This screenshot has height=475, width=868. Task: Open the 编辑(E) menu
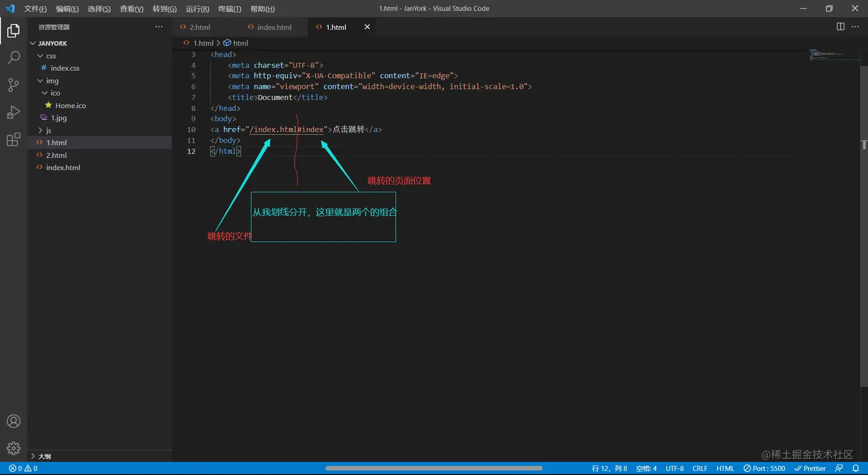click(67, 9)
